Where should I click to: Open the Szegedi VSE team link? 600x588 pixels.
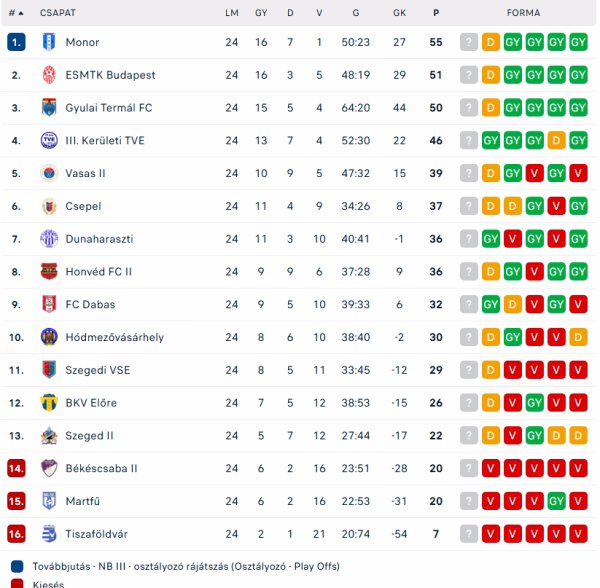pyautogui.click(x=97, y=370)
